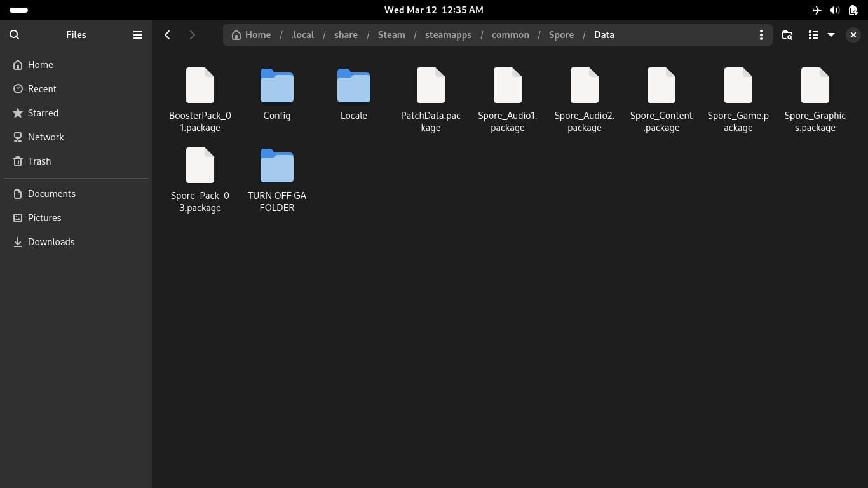Image resolution: width=868 pixels, height=488 pixels.
Task: Open the clock and calendar in top bar
Action: (x=434, y=10)
